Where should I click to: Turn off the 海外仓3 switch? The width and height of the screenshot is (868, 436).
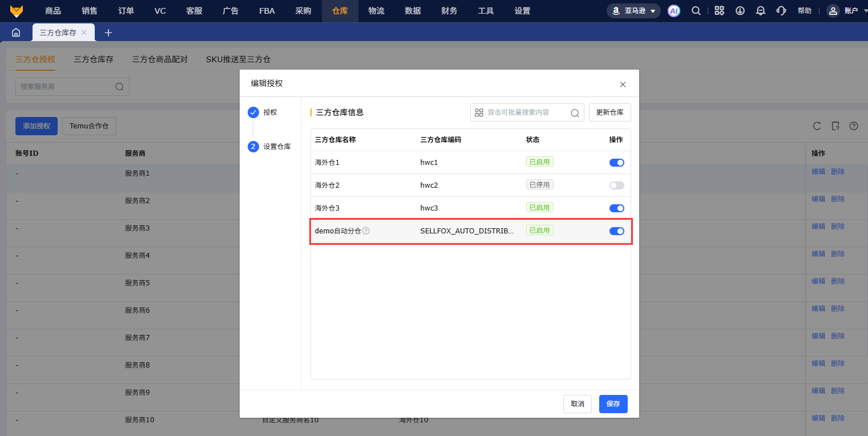point(617,208)
